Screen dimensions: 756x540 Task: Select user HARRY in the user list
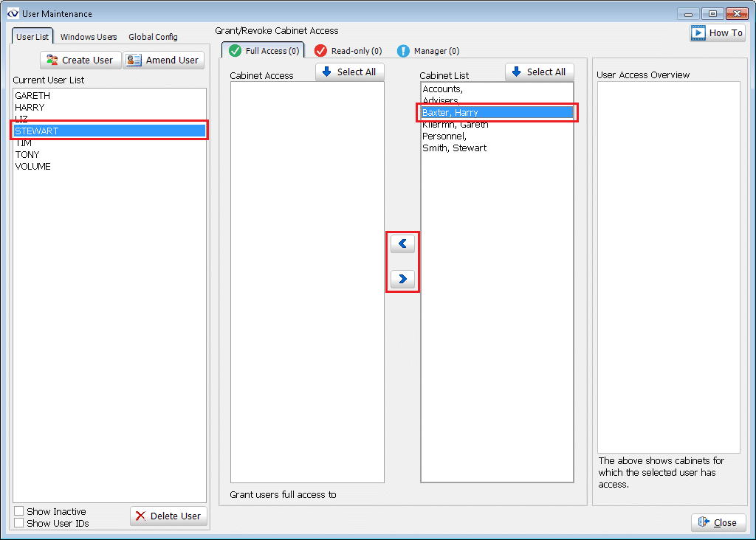[x=109, y=108]
